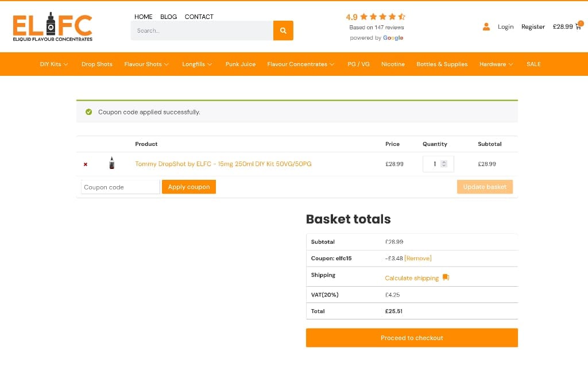
Task: Click the green success checkmark icon
Action: (88, 112)
